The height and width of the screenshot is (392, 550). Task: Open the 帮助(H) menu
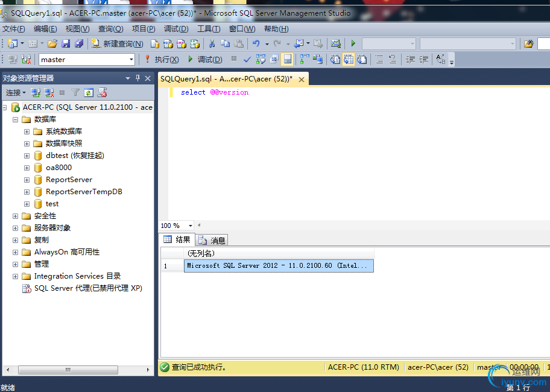click(x=276, y=29)
